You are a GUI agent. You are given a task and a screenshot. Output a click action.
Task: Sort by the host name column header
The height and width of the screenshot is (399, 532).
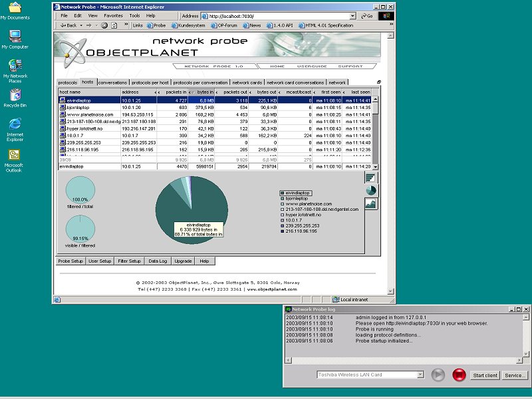pos(90,92)
